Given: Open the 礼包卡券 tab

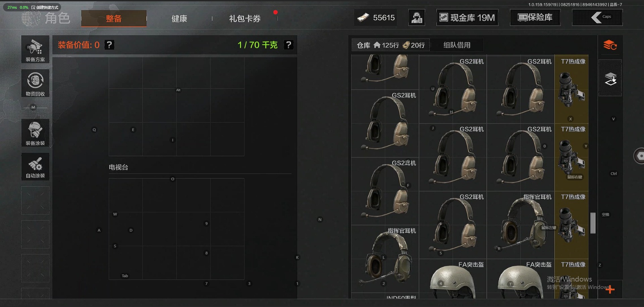Looking at the screenshot, I should pos(245,18).
